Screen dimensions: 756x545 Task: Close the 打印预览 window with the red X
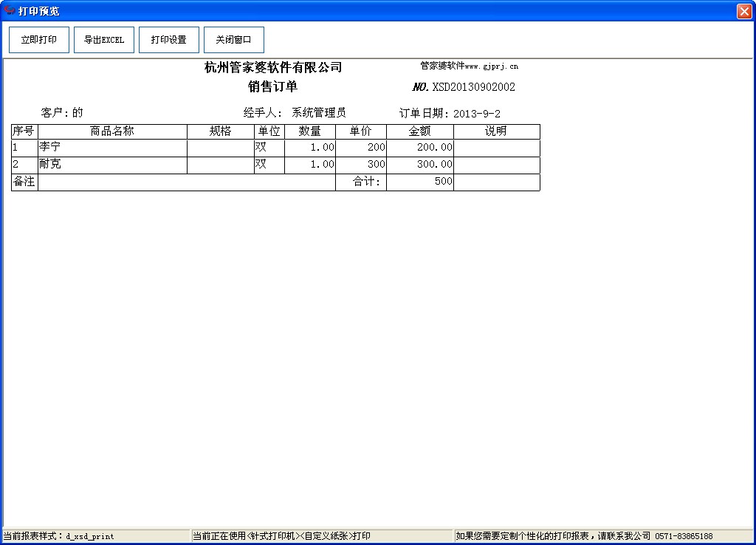743,11
